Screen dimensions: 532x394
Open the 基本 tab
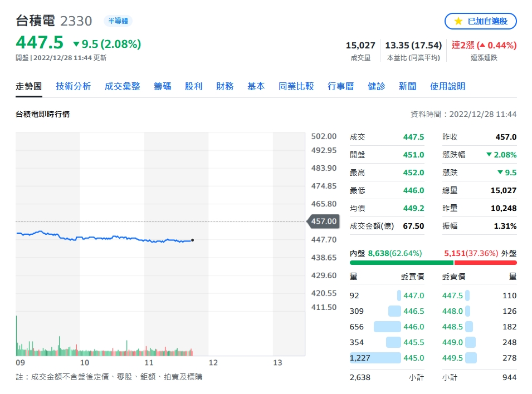(x=256, y=86)
